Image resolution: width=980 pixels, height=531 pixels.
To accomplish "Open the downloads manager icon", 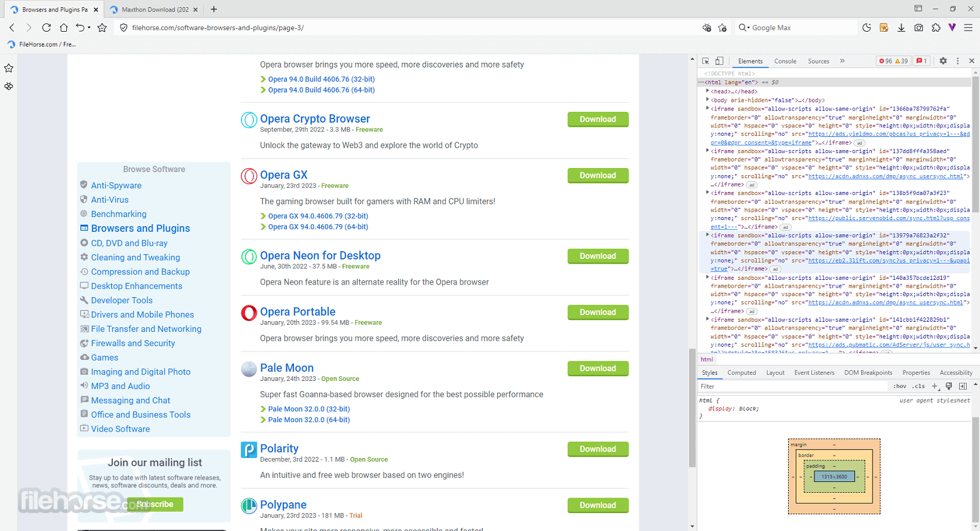I will click(901, 28).
